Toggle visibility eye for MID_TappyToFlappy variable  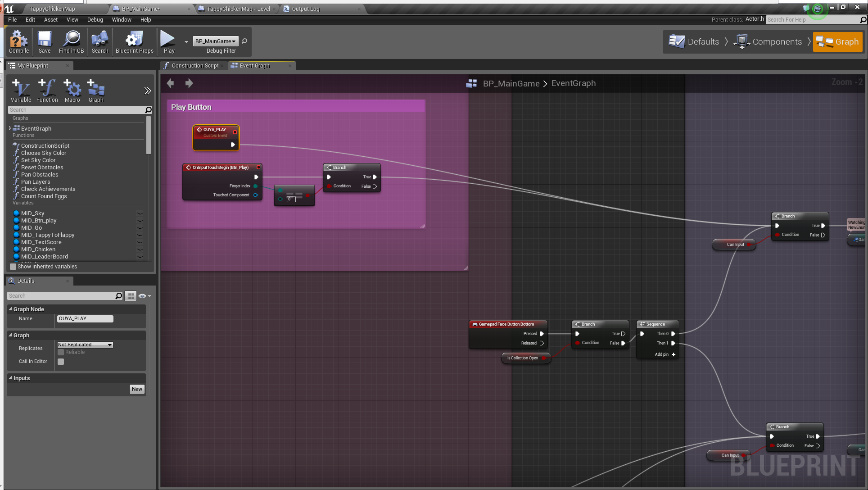pos(140,235)
